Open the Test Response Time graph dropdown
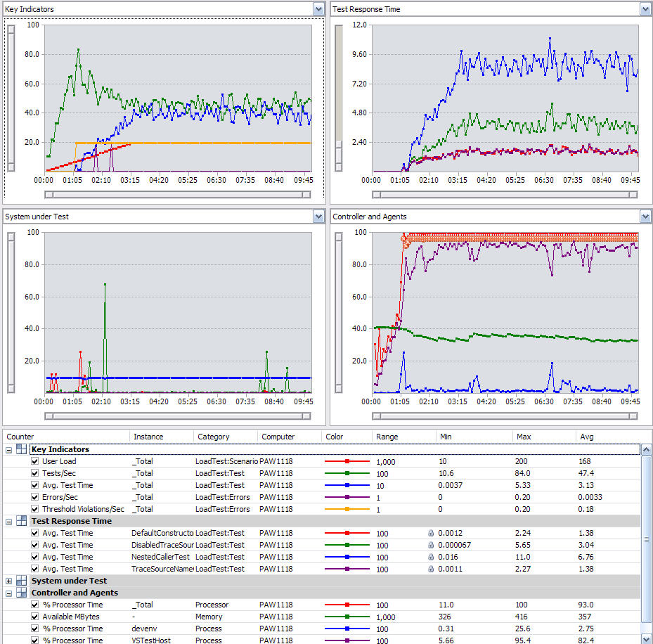The width and height of the screenshot is (653, 644). [645, 9]
